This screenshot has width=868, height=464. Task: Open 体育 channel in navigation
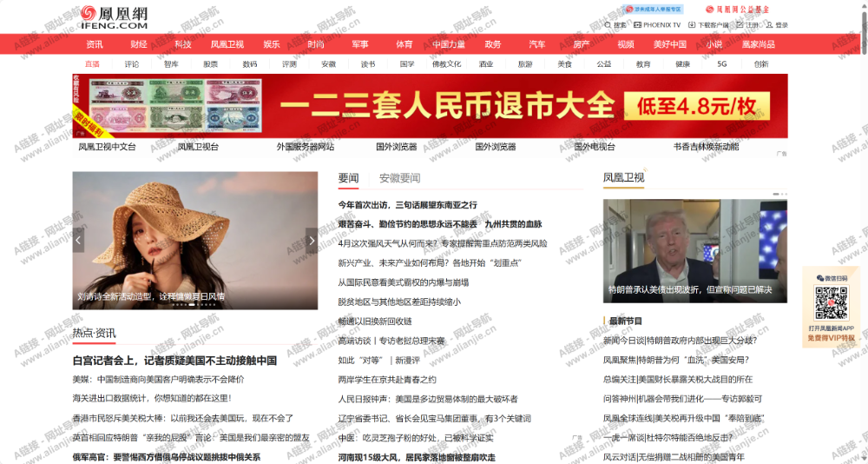click(404, 44)
